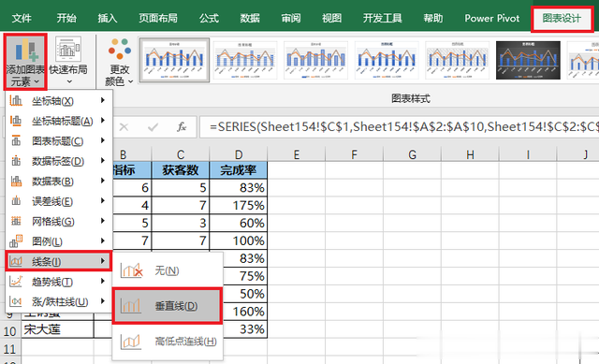
Task: Apply the third chart style thumbnail
Action: [x=316, y=60]
